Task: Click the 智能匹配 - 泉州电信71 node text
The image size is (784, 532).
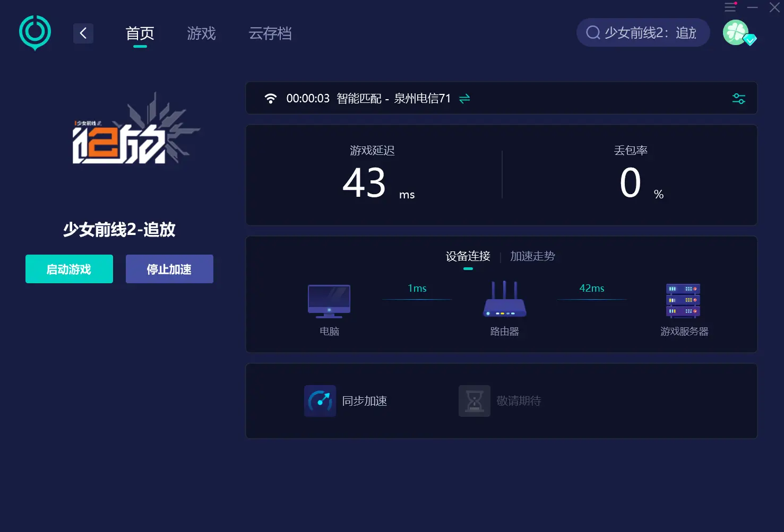Action: tap(393, 99)
